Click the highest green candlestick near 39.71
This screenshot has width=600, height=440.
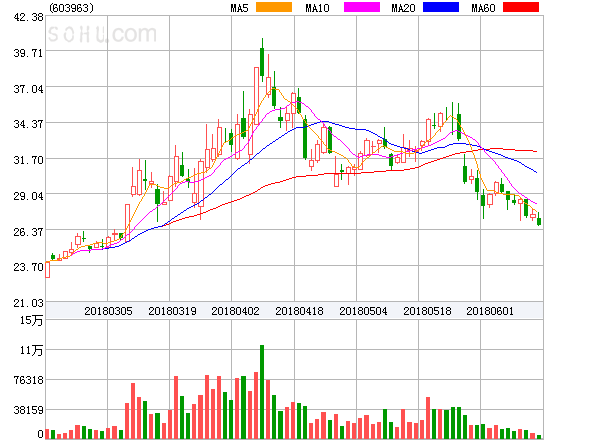click(x=262, y=61)
